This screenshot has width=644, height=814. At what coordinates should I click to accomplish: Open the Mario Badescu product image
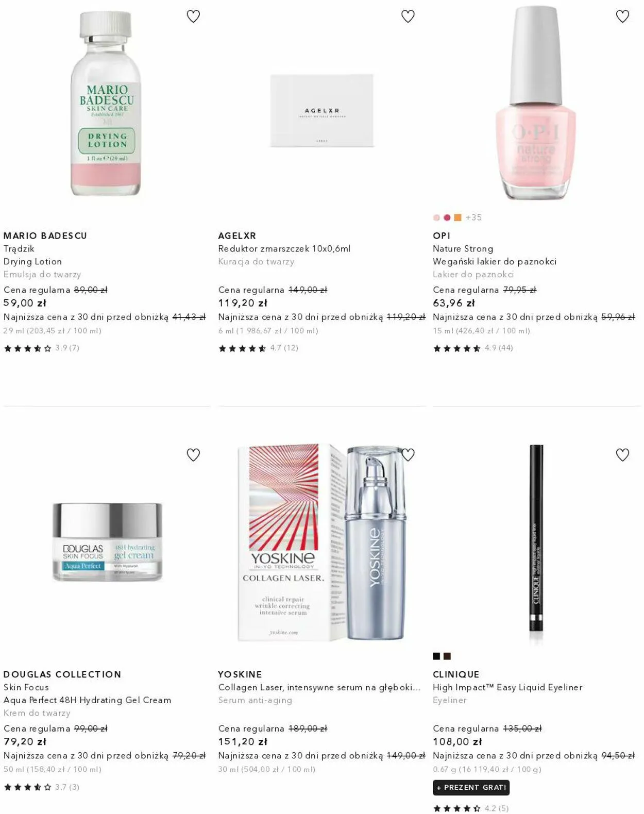(x=106, y=104)
